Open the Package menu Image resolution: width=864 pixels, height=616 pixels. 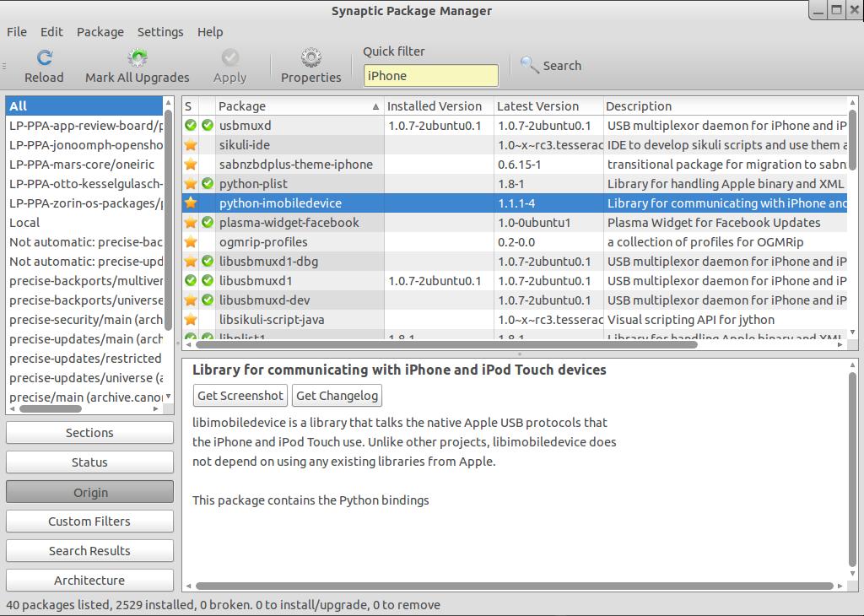(100, 32)
